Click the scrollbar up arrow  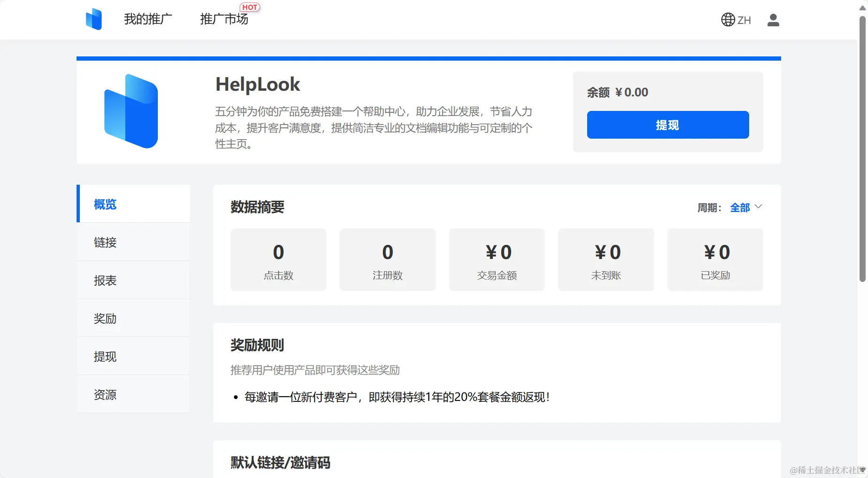click(x=862, y=7)
